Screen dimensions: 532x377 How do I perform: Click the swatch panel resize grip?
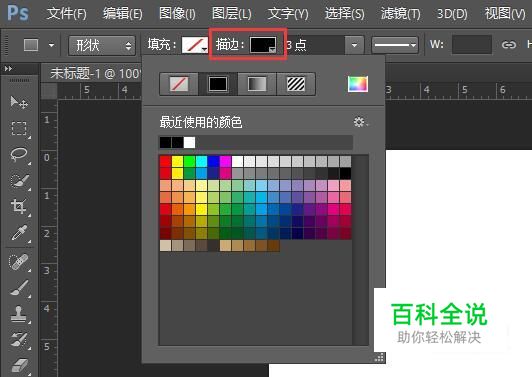379,357
